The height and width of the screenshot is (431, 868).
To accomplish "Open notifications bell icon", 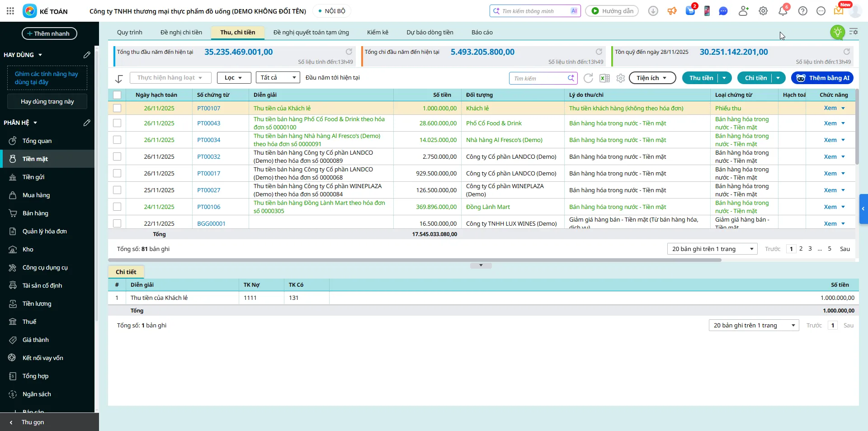I will click(x=783, y=11).
